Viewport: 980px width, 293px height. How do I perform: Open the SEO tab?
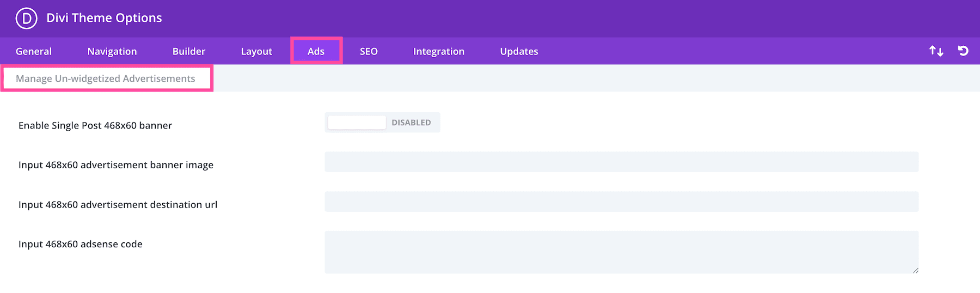[369, 51]
